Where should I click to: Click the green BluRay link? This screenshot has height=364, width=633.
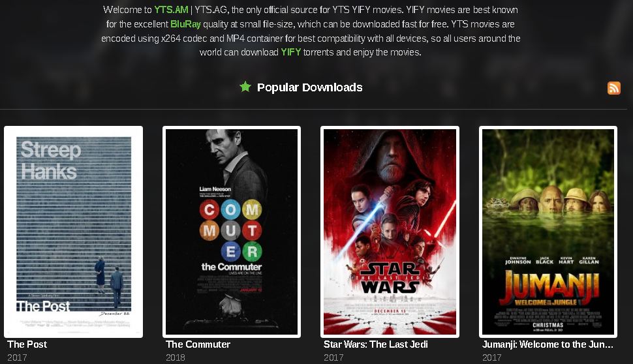pos(185,24)
